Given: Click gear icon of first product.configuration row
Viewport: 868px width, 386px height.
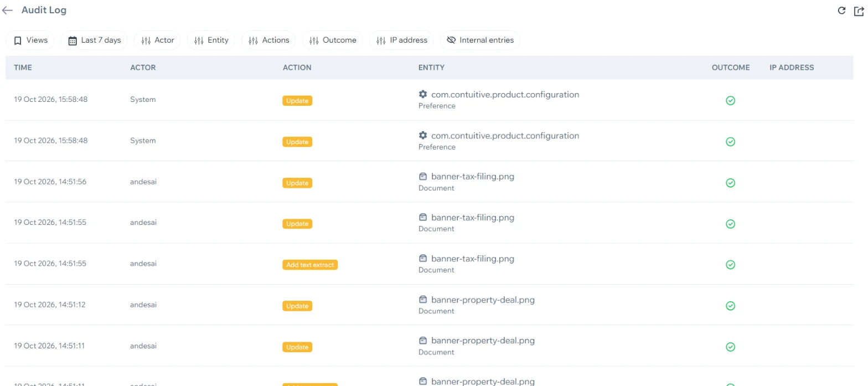Looking at the screenshot, I should coord(423,94).
